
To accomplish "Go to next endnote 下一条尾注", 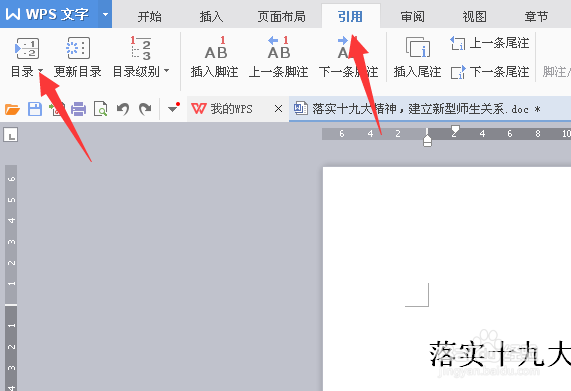I will click(x=489, y=72).
